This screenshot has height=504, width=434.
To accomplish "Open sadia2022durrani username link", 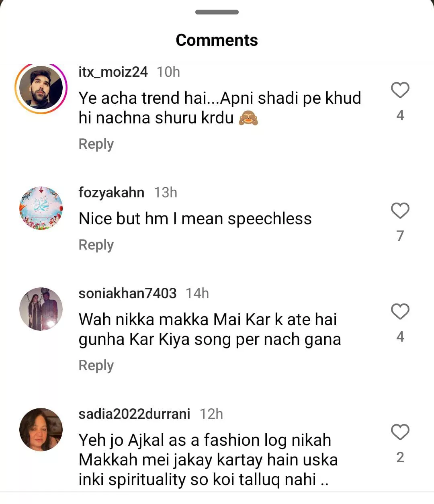I will click(134, 414).
